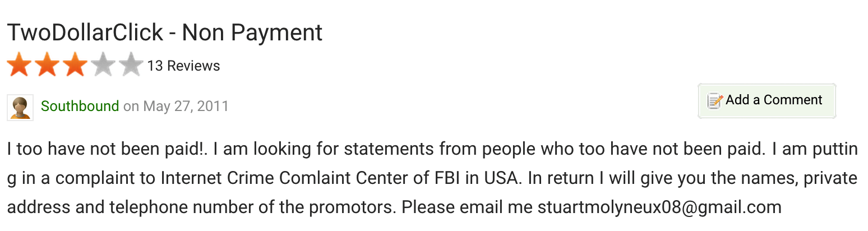Screen dimensions: 868x231
Task: Click the TwoDollarClick word in the heading
Action: tap(85, 33)
